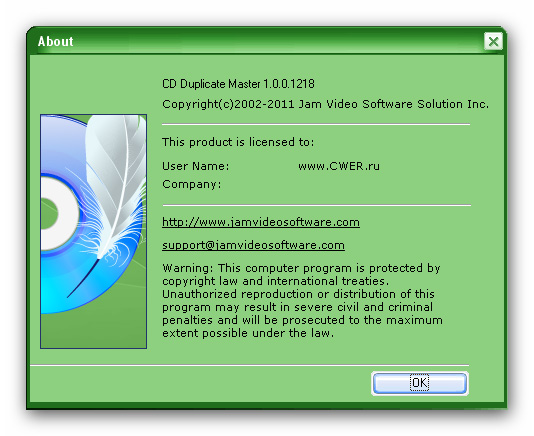Open the jamvideosoftware.com website link

click(261, 222)
